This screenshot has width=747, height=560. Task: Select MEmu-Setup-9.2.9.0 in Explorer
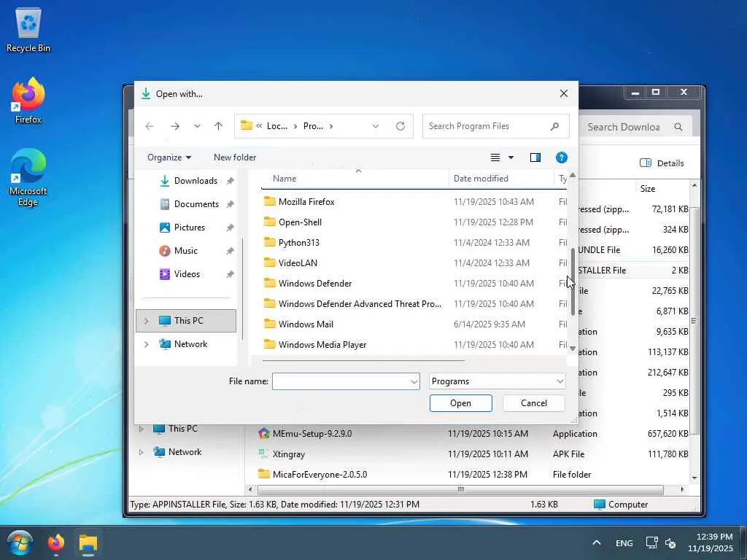312,434
